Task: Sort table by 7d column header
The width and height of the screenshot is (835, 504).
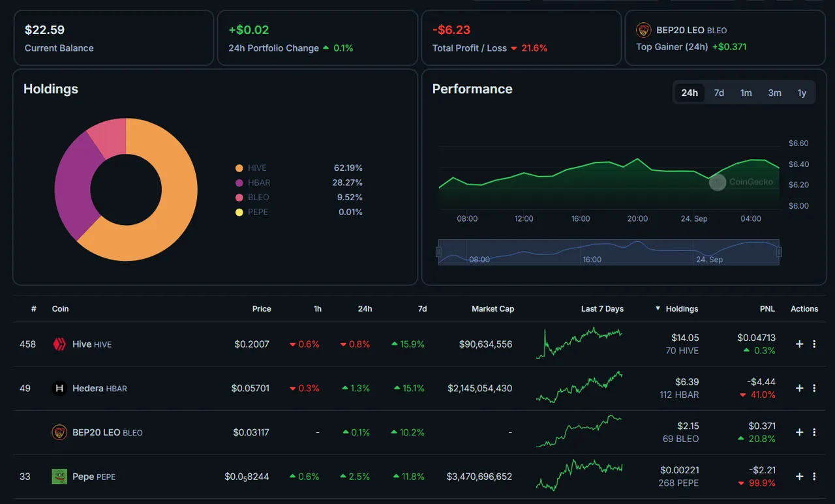Action: pos(422,309)
